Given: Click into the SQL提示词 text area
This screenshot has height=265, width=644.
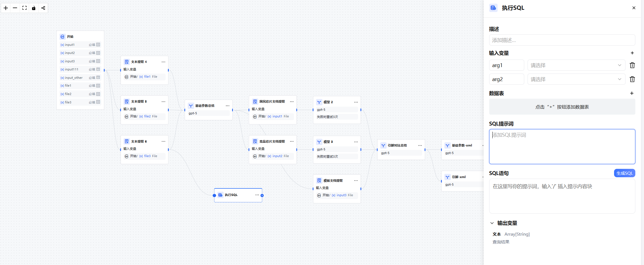Looking at the screenshot, I should pos(562,146).
